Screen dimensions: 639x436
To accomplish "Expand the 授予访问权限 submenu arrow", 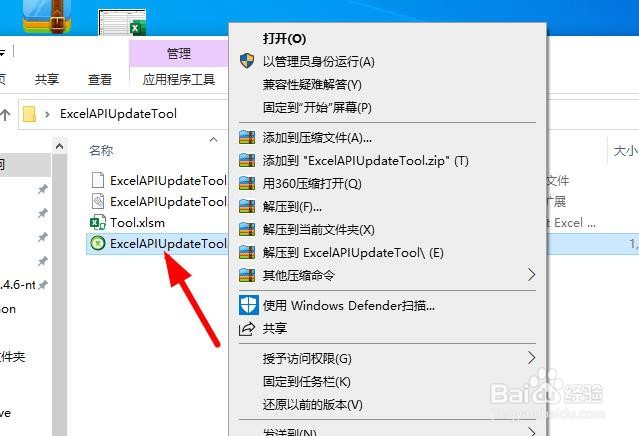I will 531,358.
